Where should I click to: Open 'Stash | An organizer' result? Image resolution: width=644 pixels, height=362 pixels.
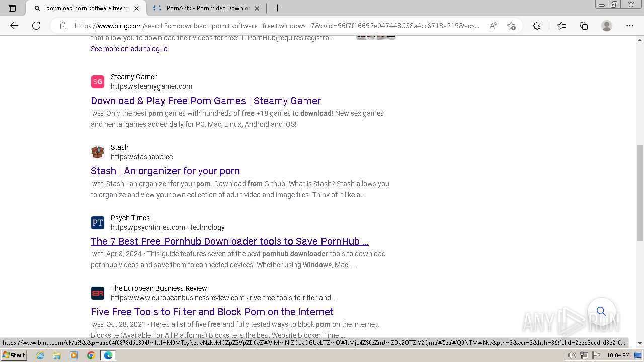pyautogui.click(x=165, y=171)
